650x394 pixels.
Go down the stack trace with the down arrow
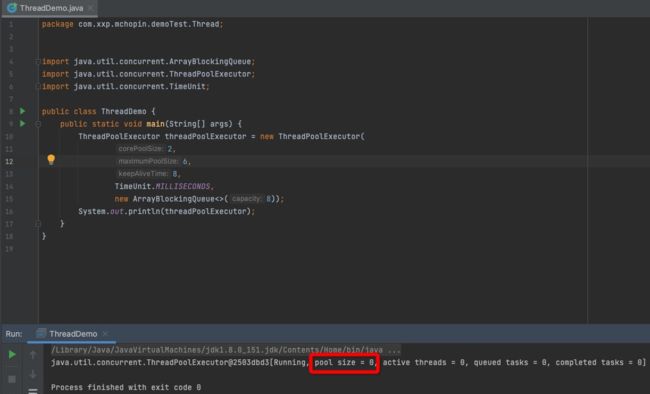pyautogui.click(x=33, y=374)
